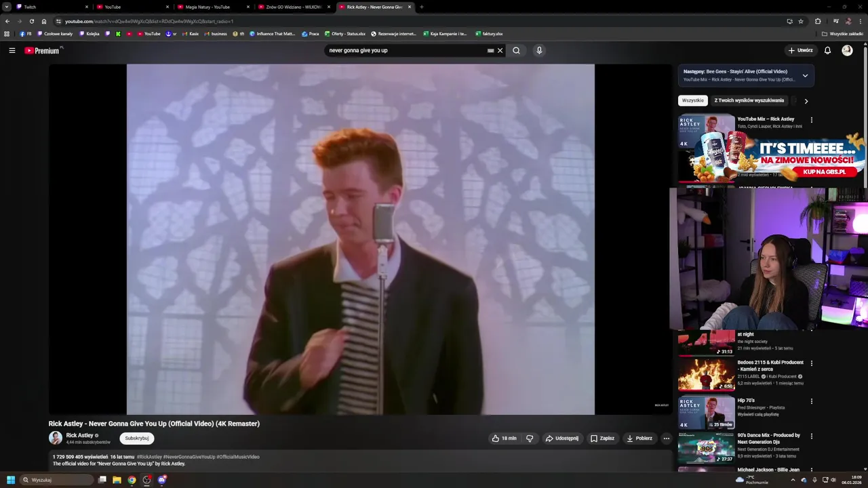Screen dimensions: 868x488
Task: Like the video (18 mln thumbs up)
Action: click(504, 439)
